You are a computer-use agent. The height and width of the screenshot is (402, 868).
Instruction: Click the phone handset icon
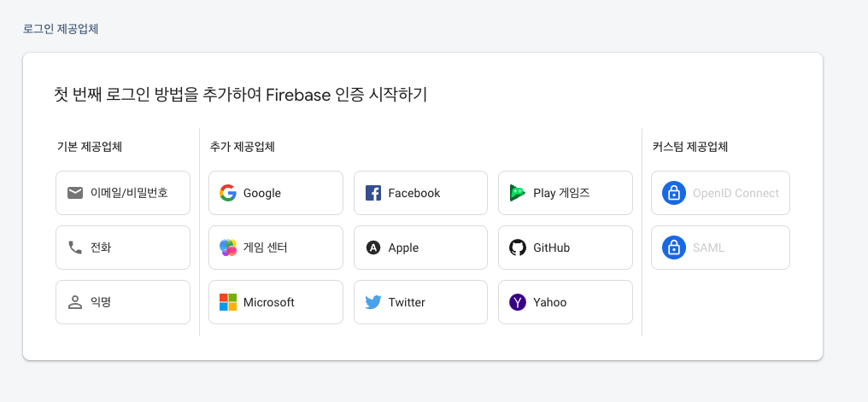74,248
